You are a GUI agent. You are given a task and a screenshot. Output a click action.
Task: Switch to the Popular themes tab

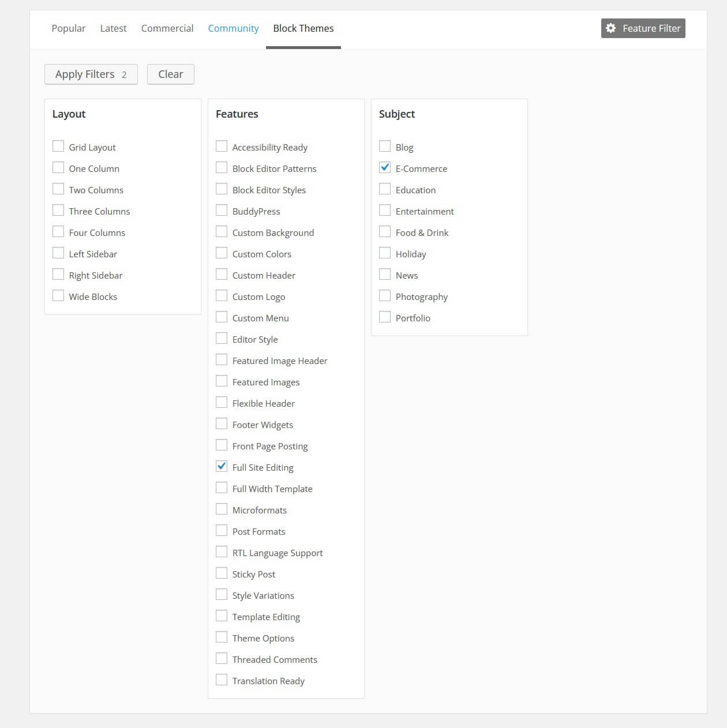pos(68,28)
